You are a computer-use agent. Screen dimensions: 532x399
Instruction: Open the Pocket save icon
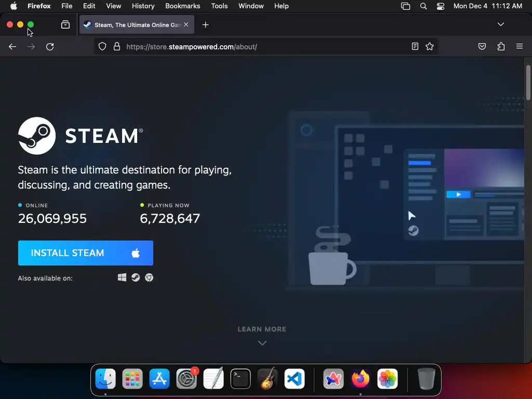[x=482, y=46]
